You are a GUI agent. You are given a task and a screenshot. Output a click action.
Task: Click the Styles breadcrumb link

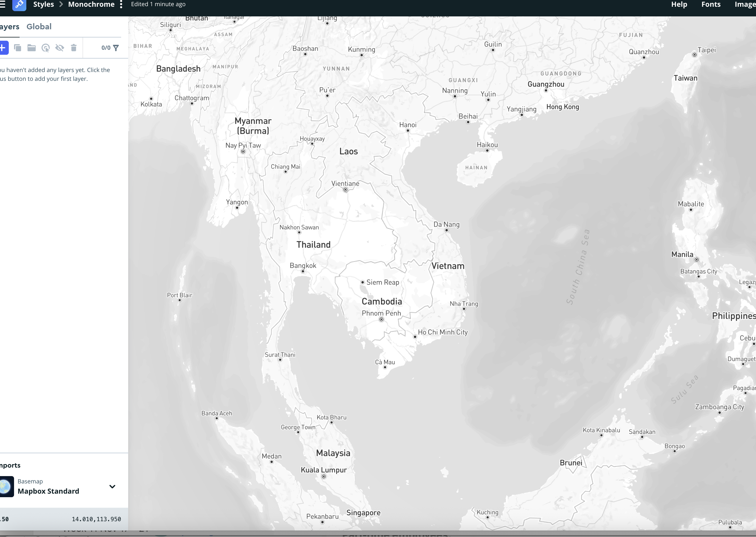pos(43,4)
